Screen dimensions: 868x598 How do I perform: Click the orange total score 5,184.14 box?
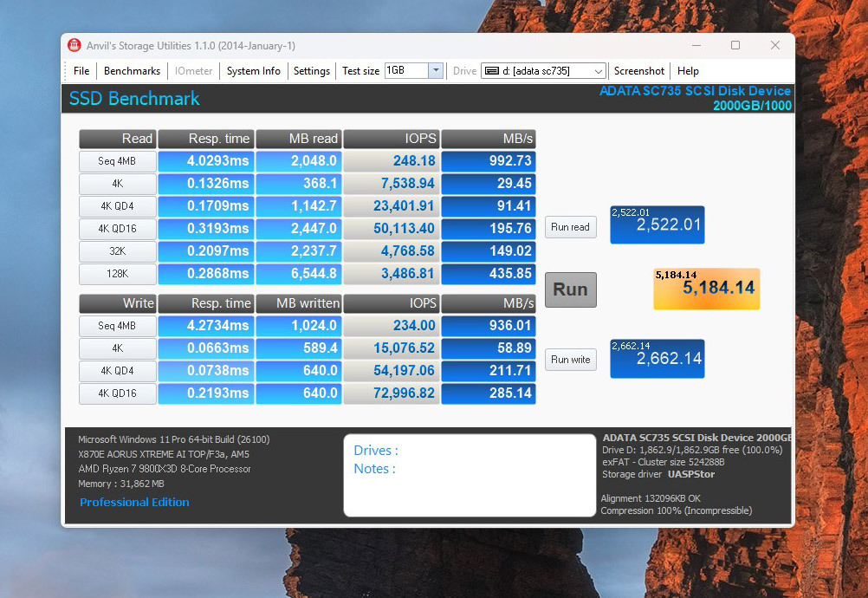pos(706,289)
